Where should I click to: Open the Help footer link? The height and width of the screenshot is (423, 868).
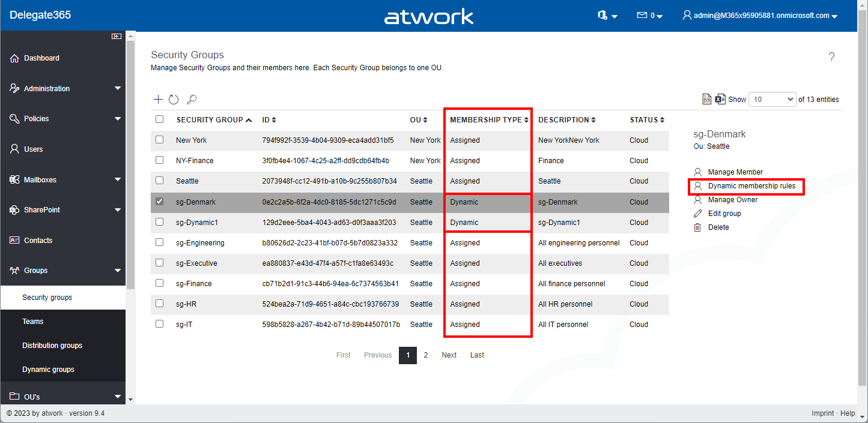[848, 413]
